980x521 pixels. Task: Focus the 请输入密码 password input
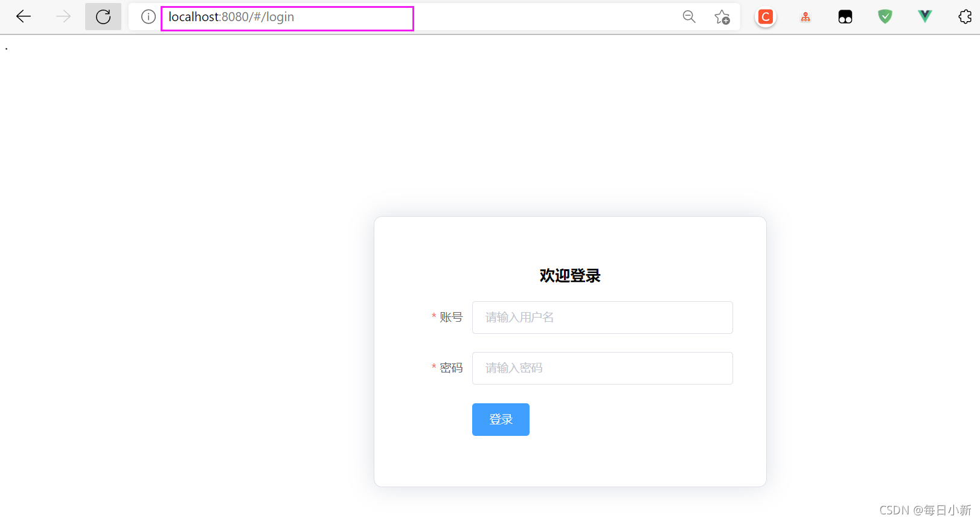(x=603, y=368)
